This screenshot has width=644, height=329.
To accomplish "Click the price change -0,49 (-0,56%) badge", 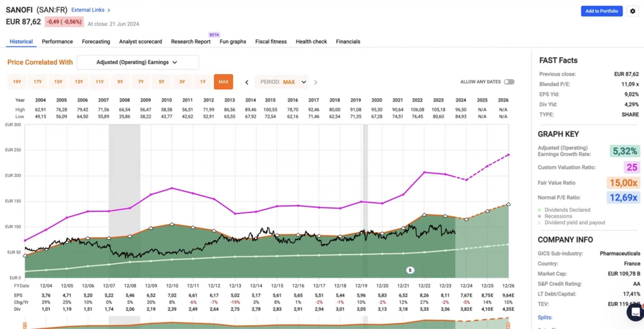I will tap(64, 22).
